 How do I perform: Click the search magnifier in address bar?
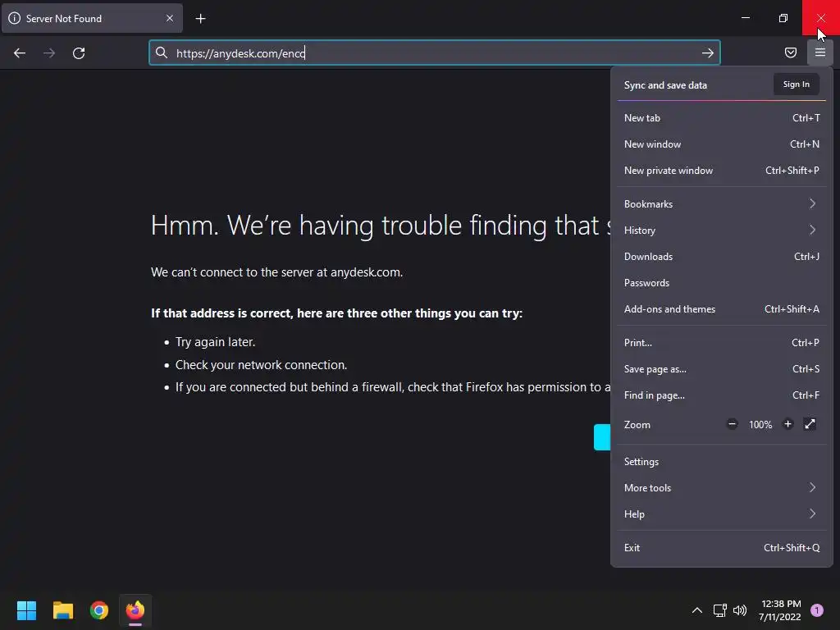point(162,52)
